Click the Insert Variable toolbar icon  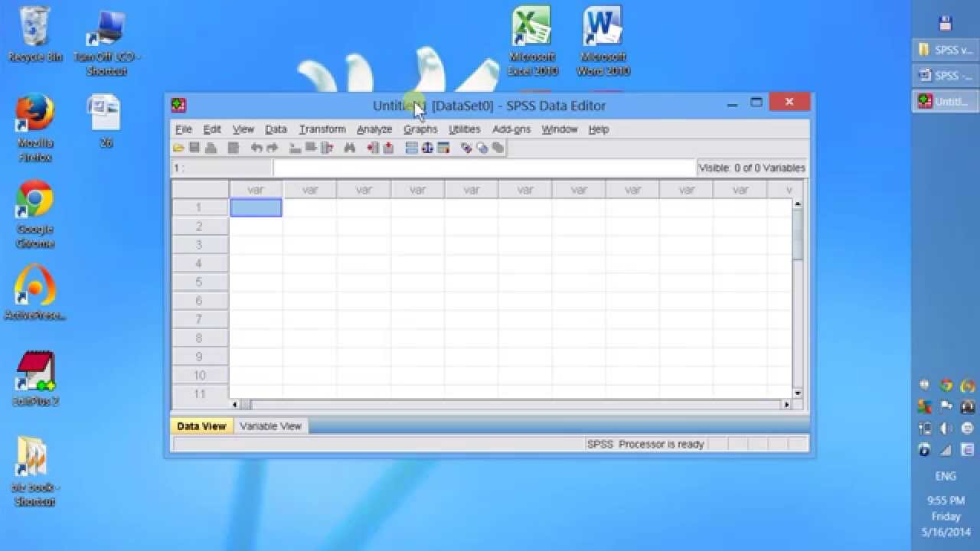[388, 148]
